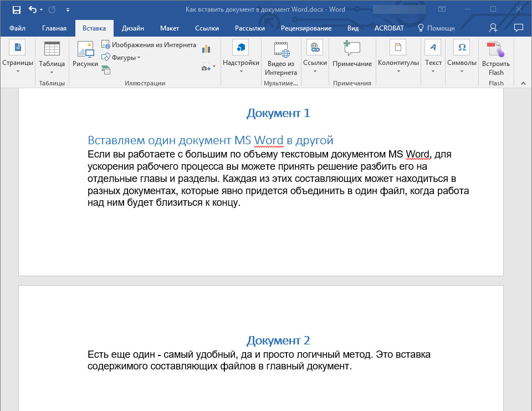532x411 pixels.
Task: Switch to the Главная tab
Action: tap(54, 28)
